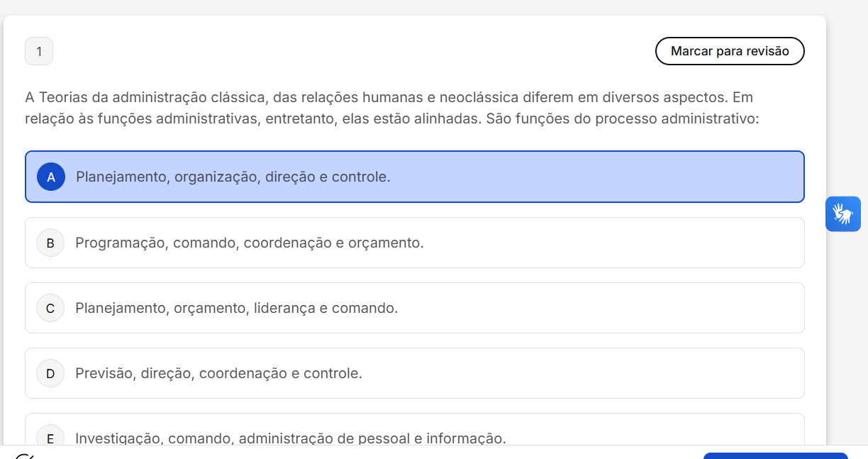This screenshot has height=459, width=868.
Task: Mark the letter D answer circle
Action: point(50,373)
